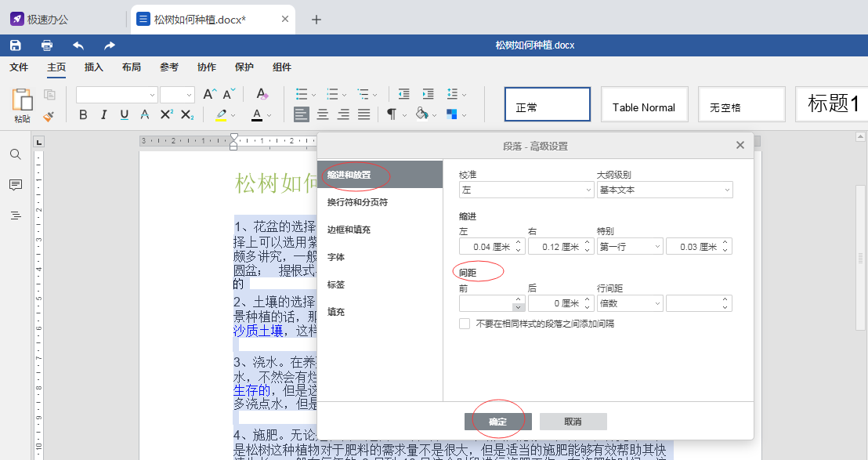The height and width of the screenshot is (460, 868).
Task: Click the 确定 button
Action: pyautogui.click(x=497, y=422)
